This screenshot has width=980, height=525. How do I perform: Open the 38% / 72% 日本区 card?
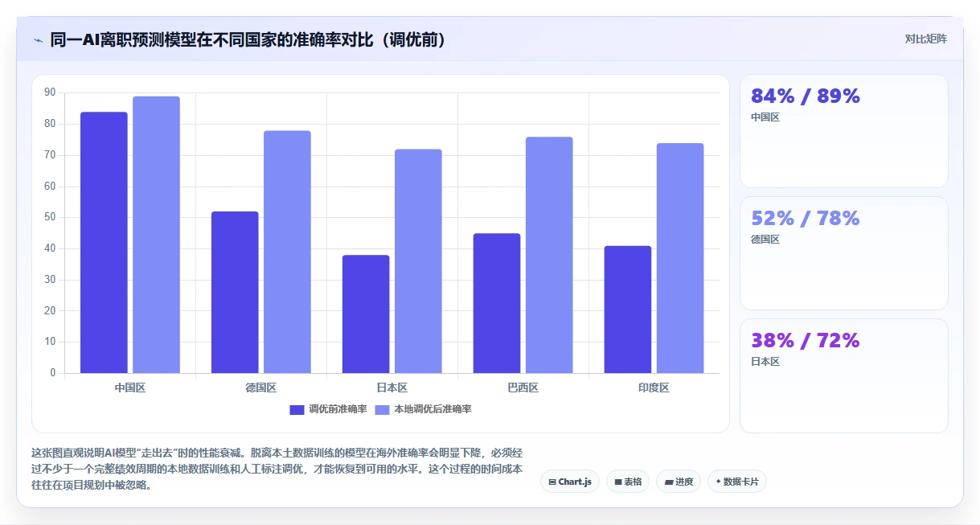pos(844,375)
